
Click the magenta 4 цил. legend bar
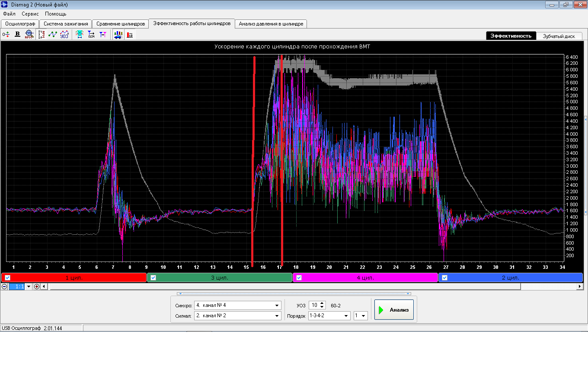pyautogui.click(x=365, y=278)
